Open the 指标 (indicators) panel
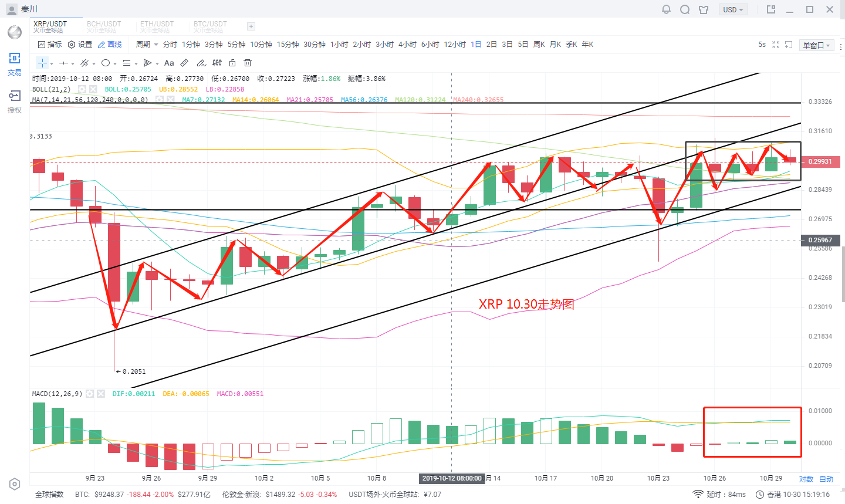845x504 pixels. [50, 45]
